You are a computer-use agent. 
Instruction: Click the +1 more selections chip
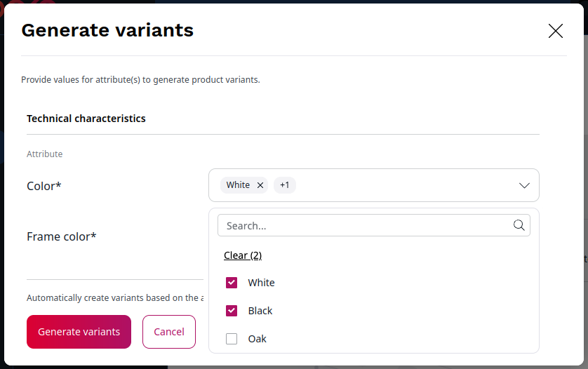coord(284,185)
